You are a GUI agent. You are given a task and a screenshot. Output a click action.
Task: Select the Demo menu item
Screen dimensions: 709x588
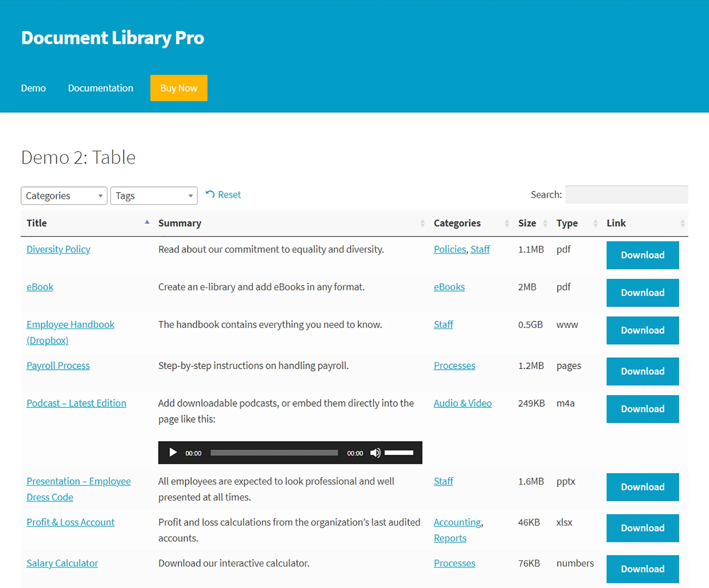click(x=33, y=88)
